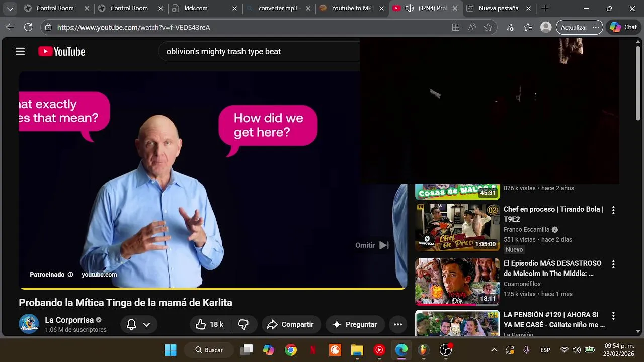Open options for LA PENSIÓN #129 video

[613, 316]
